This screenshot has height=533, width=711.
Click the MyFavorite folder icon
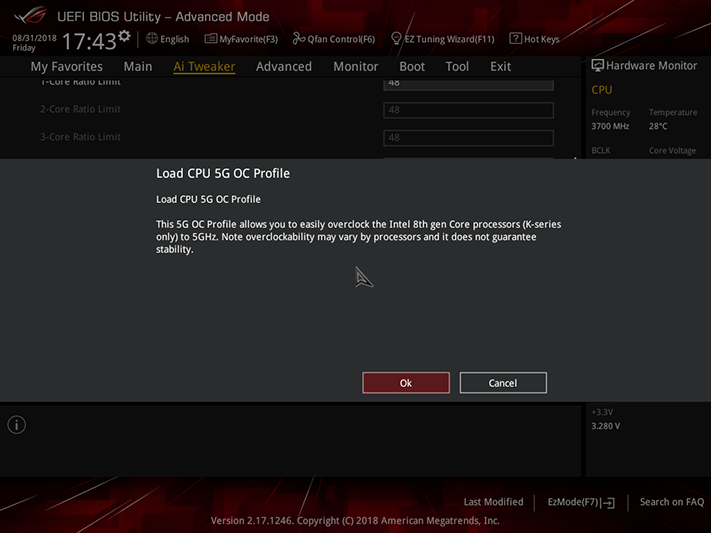point(210,39)
